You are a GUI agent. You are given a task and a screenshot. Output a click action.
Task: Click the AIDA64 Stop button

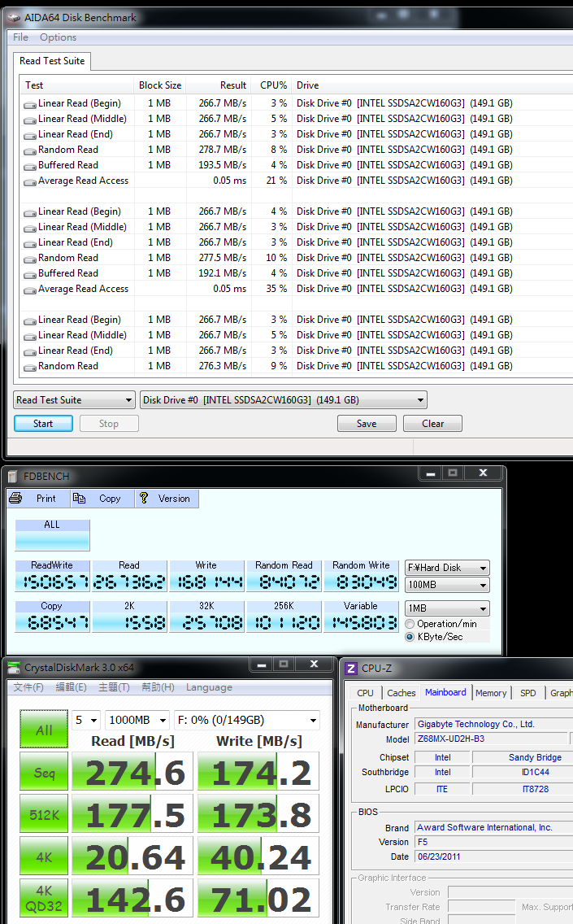point(109,424)
